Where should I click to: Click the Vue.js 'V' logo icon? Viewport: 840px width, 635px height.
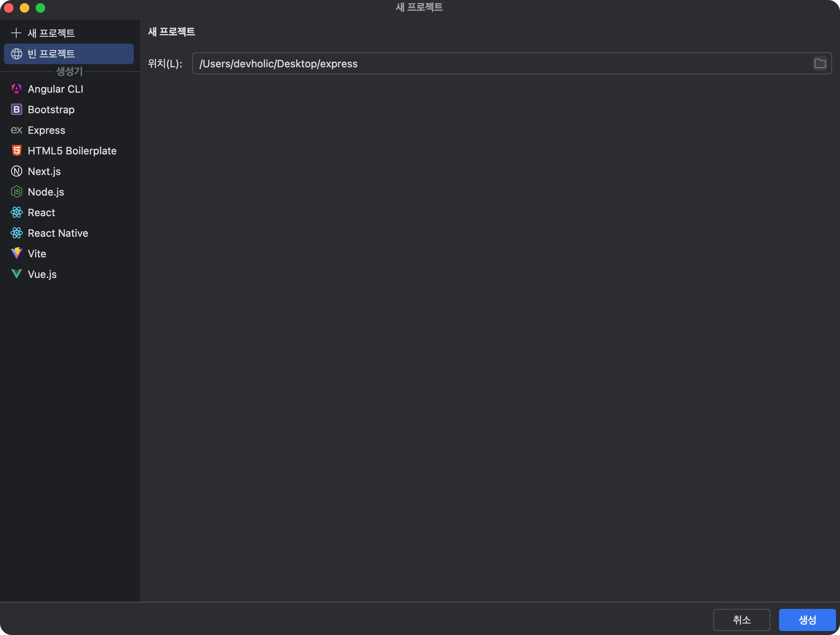(x=16, y=274)
